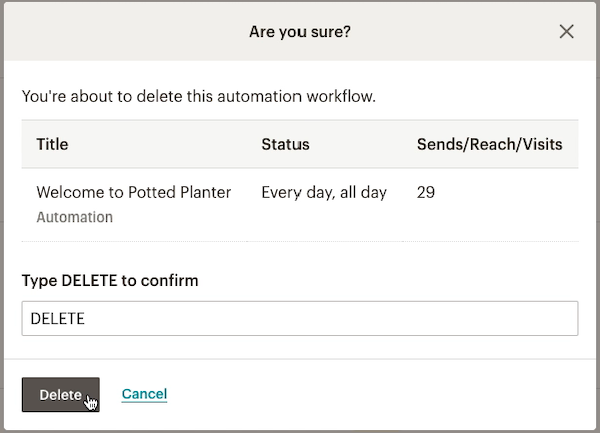Click blank space right of typed DELETE text
Image resolution: width=600 pixels, height=433 pixels.
pos(350,319)
